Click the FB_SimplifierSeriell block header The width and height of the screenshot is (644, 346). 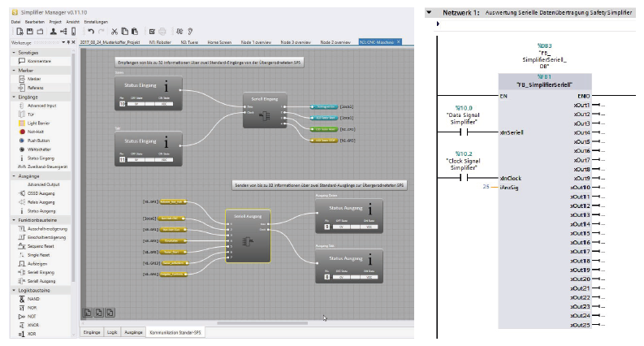pyautogui.click(x=543, y=84)
